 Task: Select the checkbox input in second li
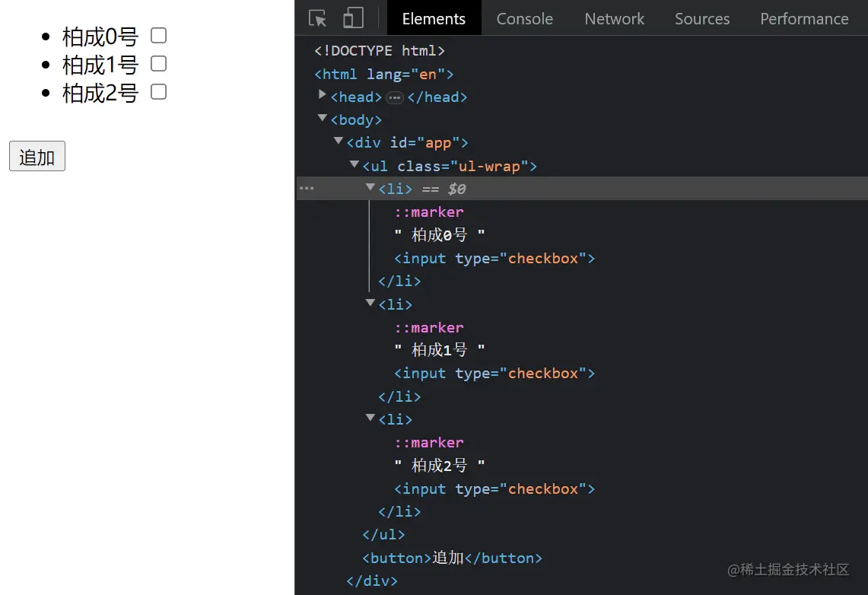494,374
